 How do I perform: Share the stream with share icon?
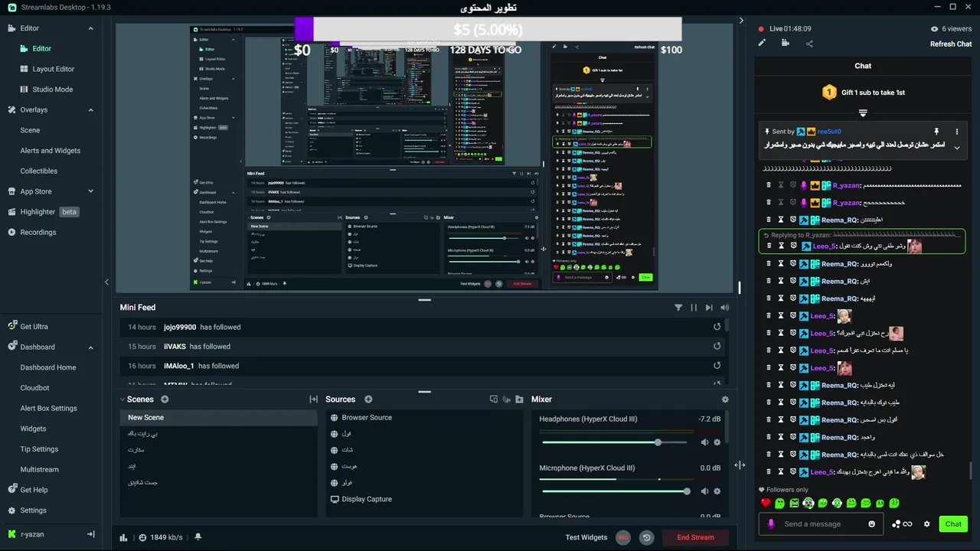pos(809,43)
